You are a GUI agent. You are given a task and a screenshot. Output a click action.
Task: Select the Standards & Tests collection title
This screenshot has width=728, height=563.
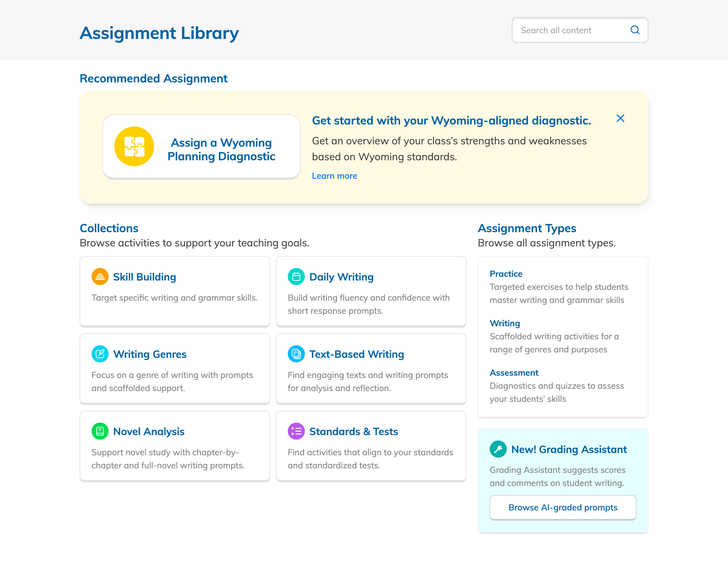click(x=353, y=431)
